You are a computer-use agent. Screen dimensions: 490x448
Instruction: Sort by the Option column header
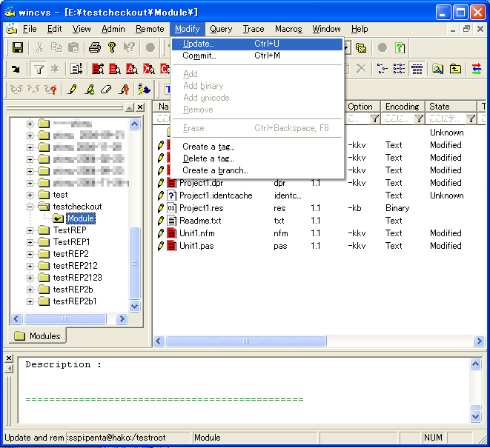(x=362, y=107)
